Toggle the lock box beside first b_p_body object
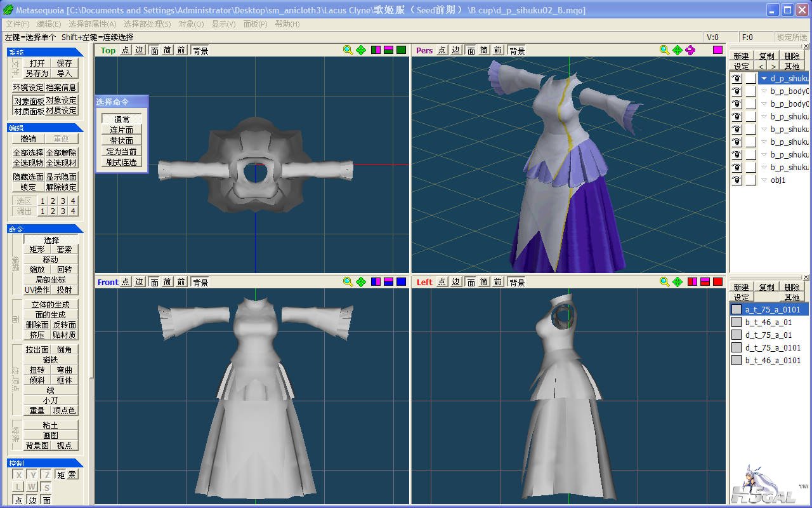Image resolution: width=812 pixels, height=508 pixels. (x=750, y=91)
